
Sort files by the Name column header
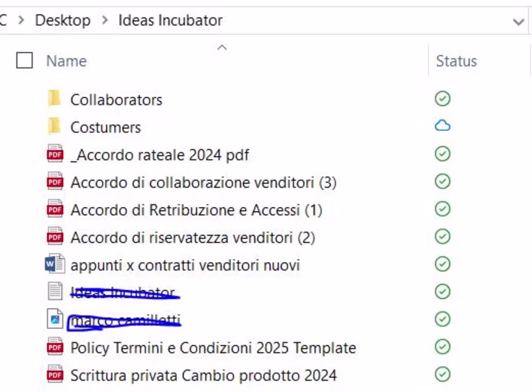click(x=66, y=61)
